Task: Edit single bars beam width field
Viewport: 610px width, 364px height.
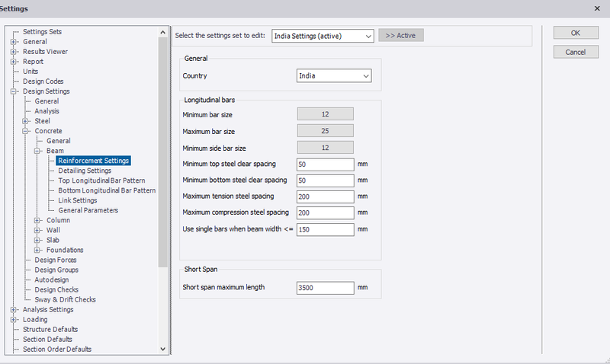Action: (x=326, y=229)
